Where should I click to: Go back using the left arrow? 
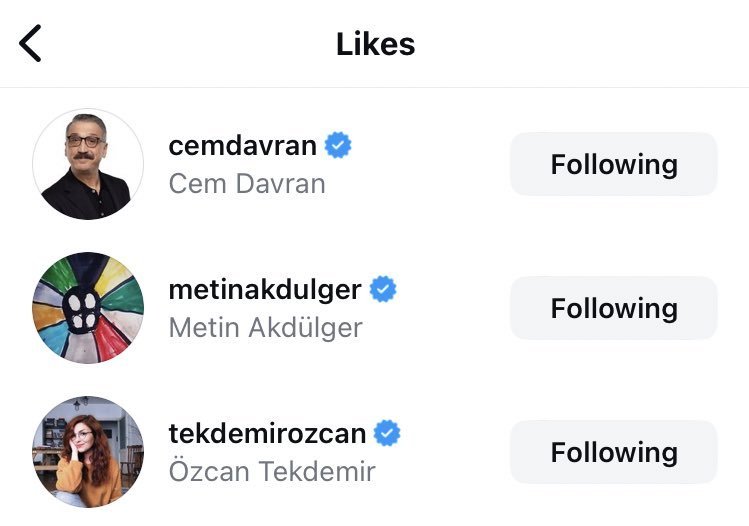pos(31,44)
